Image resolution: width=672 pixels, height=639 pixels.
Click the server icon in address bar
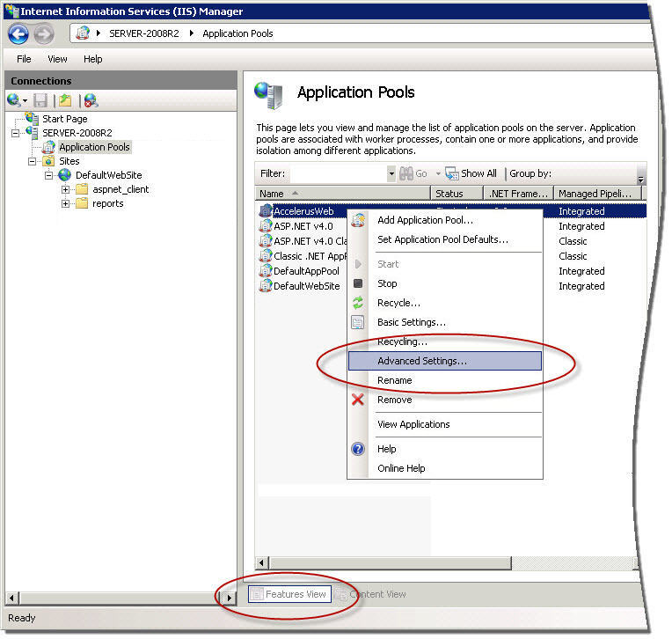83,33
